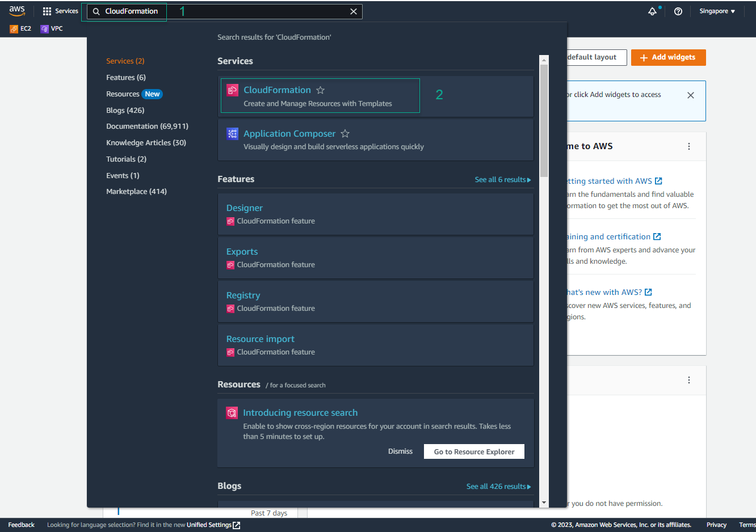756x532 pixels.
Task: Click the Resource import's CloudFormation icon
Action: (230, 352)
